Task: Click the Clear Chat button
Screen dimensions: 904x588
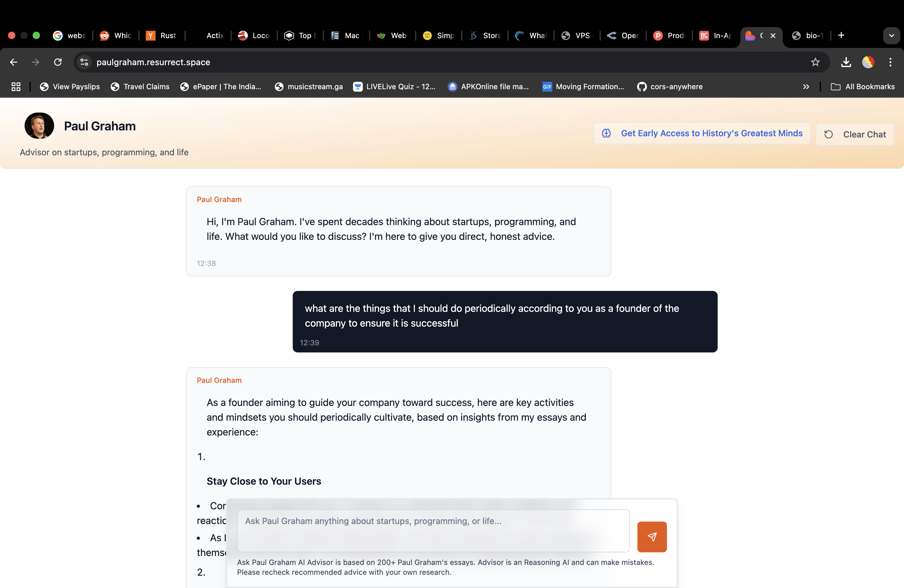Action: click(854, 134)
